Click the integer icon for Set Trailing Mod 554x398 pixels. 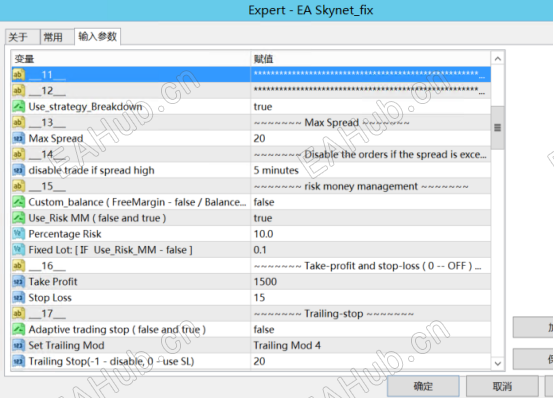[x=18, y=345]
